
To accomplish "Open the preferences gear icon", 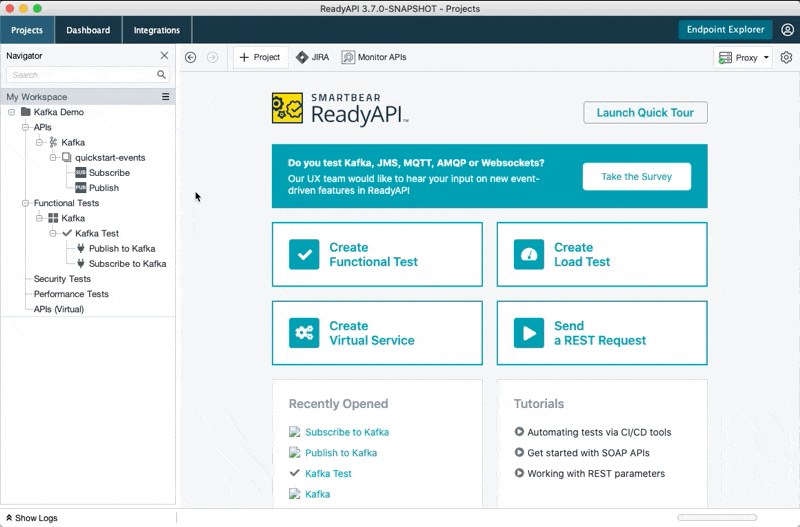I will tap(786, 58).
